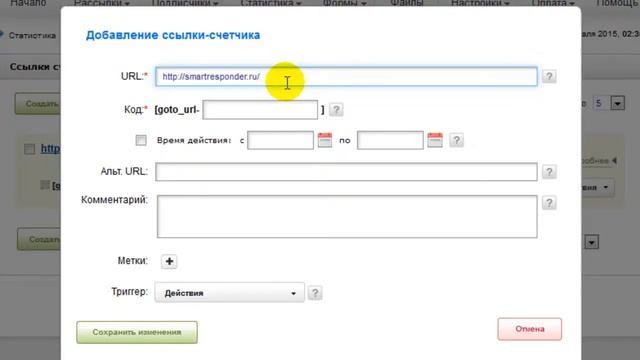Image resolution: width=640 pixels, height=360 pixels.
Task: Go to the Начало menu item
Action: coord(28,3)
